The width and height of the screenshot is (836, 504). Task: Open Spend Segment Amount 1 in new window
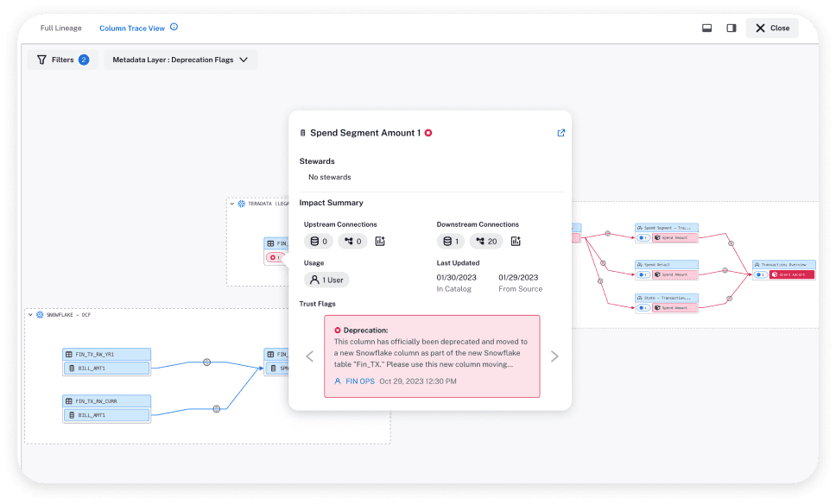[560, 133]
